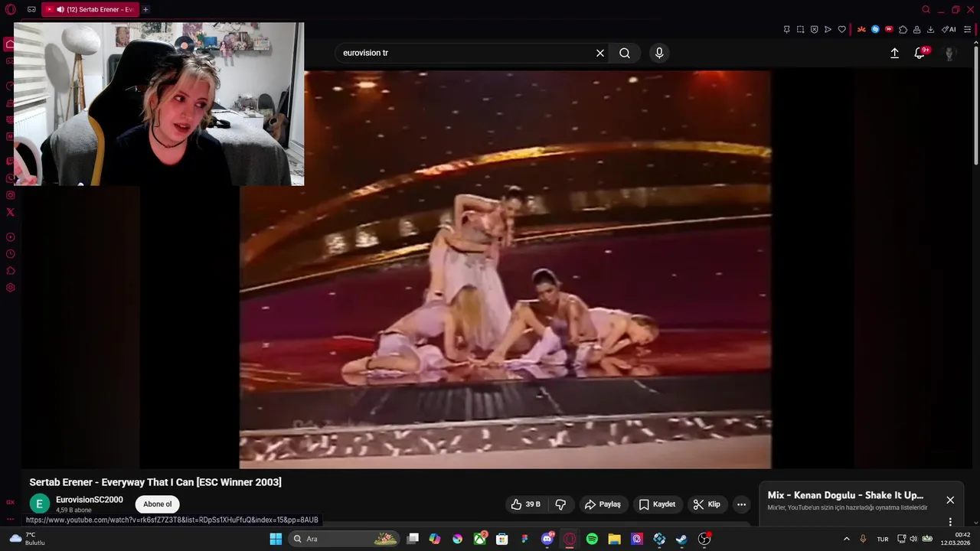The width and height of the screenshot is (980, 551).
Task: Open the ad blocker shield icon
Action: pyautogui.click(x=814, y=29)
